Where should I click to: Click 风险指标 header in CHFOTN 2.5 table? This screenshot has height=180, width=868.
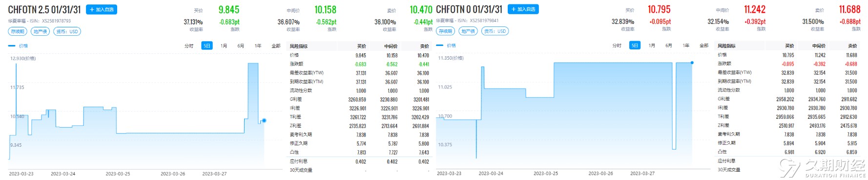[299, 46]
